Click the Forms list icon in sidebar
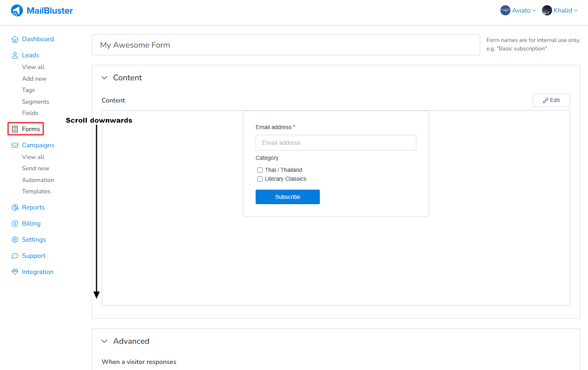Image resolution: width=588 pixels, height=370 pixels. (x=15, y=129)
